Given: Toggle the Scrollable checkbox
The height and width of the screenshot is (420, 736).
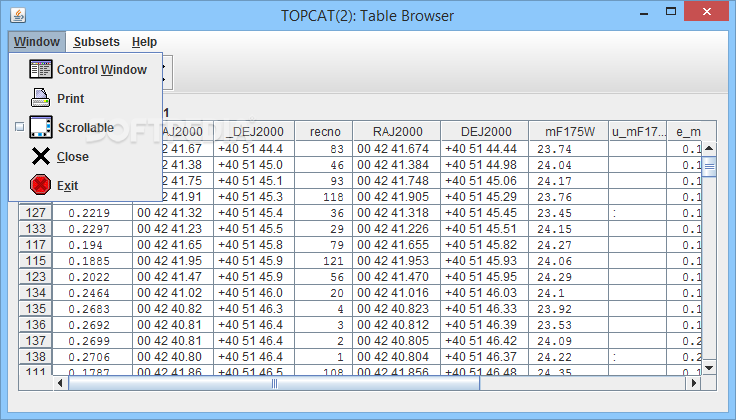Looking at the screenshot, I should tap(19, 127).
